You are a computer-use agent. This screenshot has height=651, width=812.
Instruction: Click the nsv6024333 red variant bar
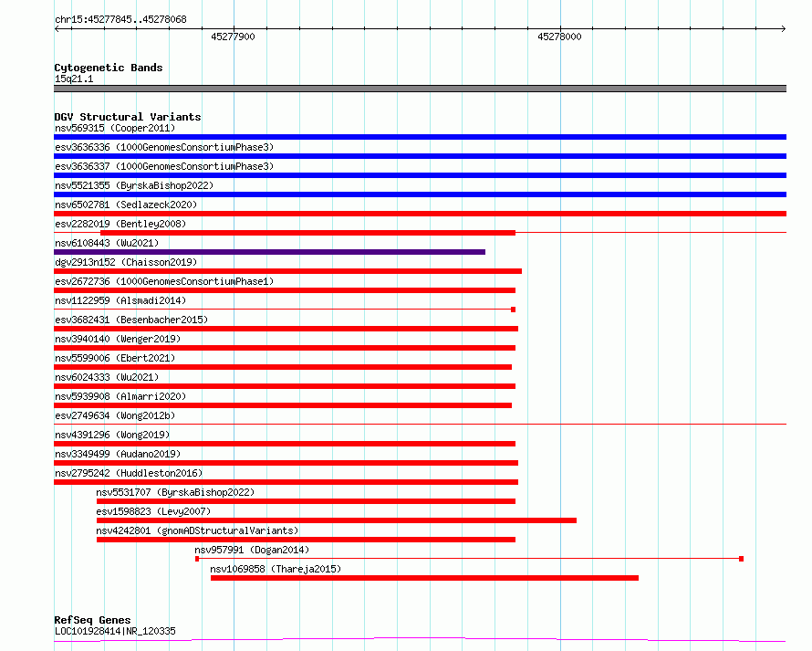tap(285, 386)
